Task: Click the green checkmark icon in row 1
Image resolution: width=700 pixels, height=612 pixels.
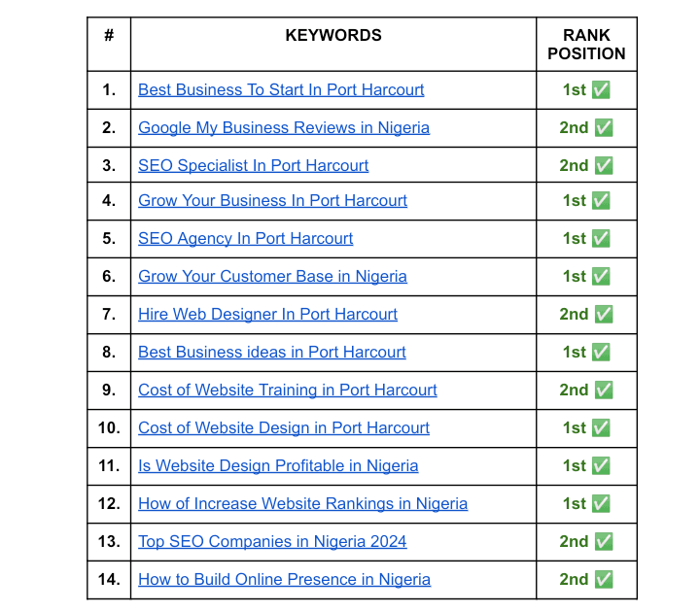Action: click(x=601, y=90)
